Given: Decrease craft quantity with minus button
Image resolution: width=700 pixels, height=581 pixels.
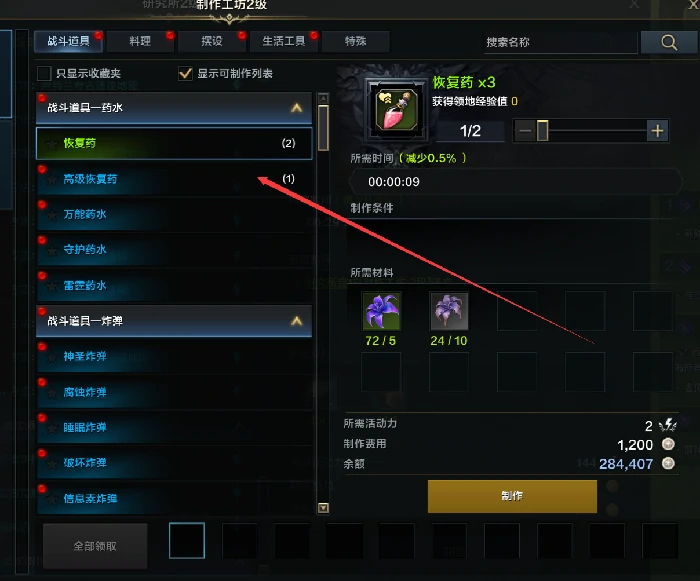Looking at the screenshot, I should tap(525, 131).
